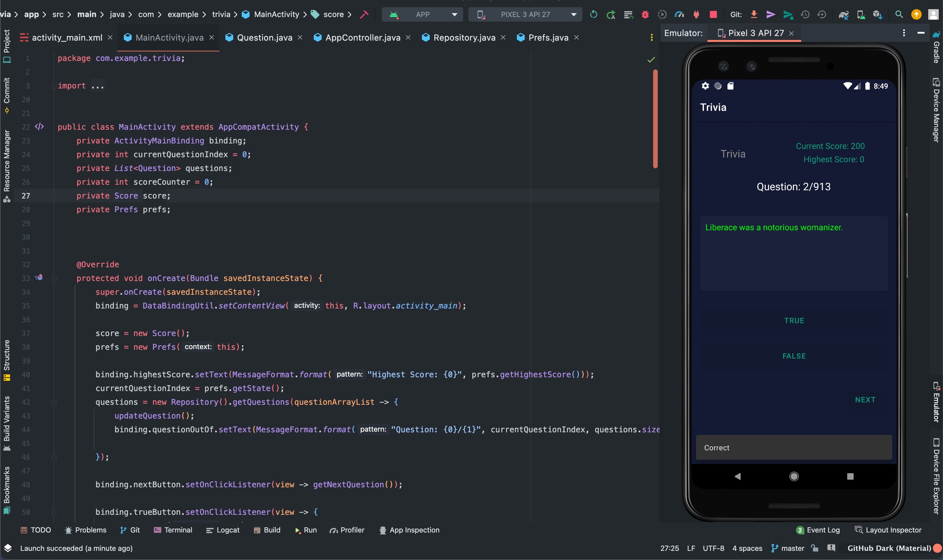943x560 pixels.
Task: Start debugging with the red bug icon
Action: tap(645, 14)
